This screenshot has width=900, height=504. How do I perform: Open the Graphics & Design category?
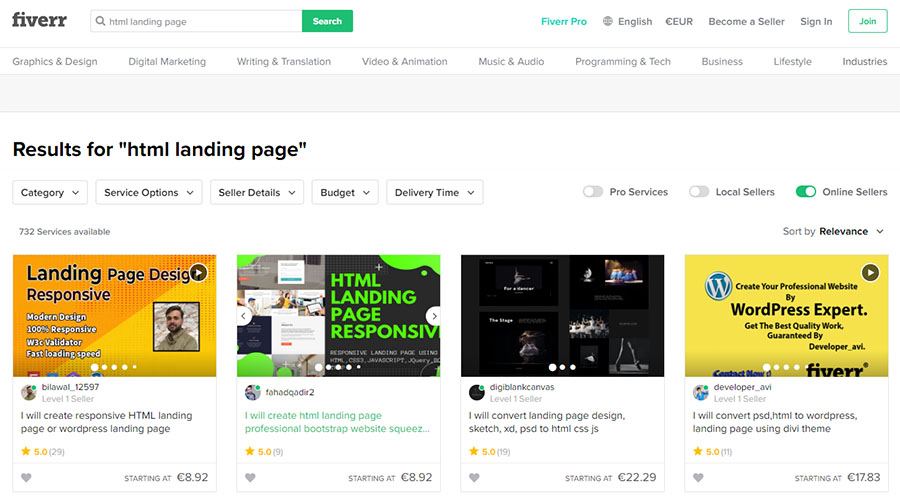(x=55, y=61)
